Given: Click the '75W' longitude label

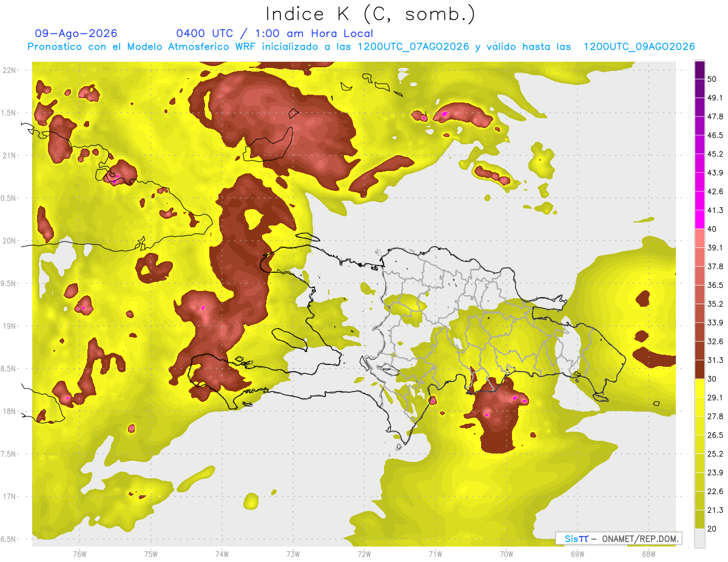Looking at the screenshot, I should tap(150, 554).
